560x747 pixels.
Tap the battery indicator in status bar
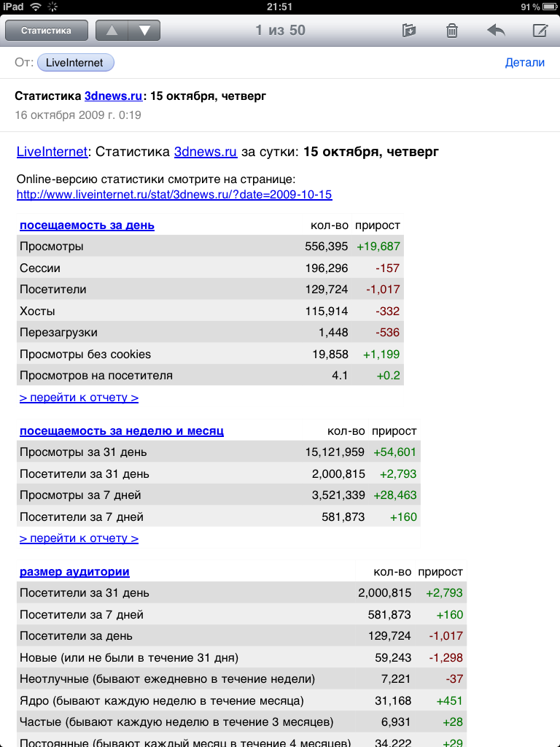548,7
